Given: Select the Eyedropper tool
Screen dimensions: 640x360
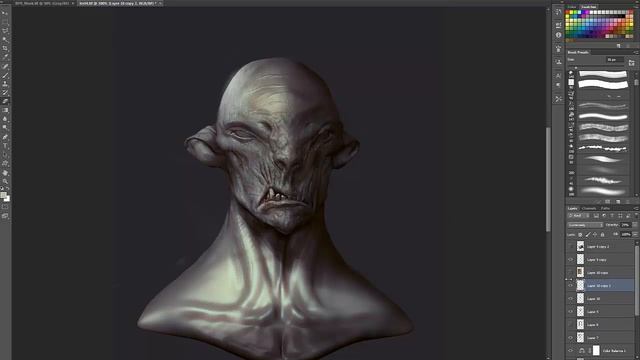Looking at the screenshot, I should [x=5, y=57].
